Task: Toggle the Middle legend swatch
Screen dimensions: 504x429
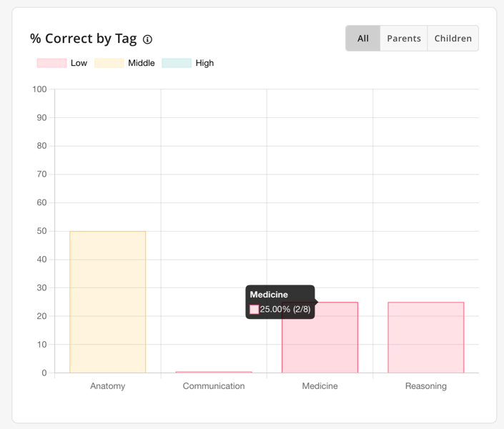Action: coord(109,63)
